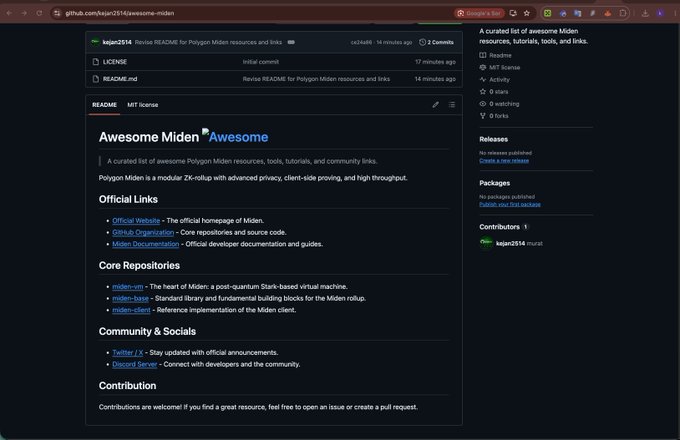680x440 pixels.
Task: Open the 0 forks link
Action: pyautogui.click(x=499, y=116)
